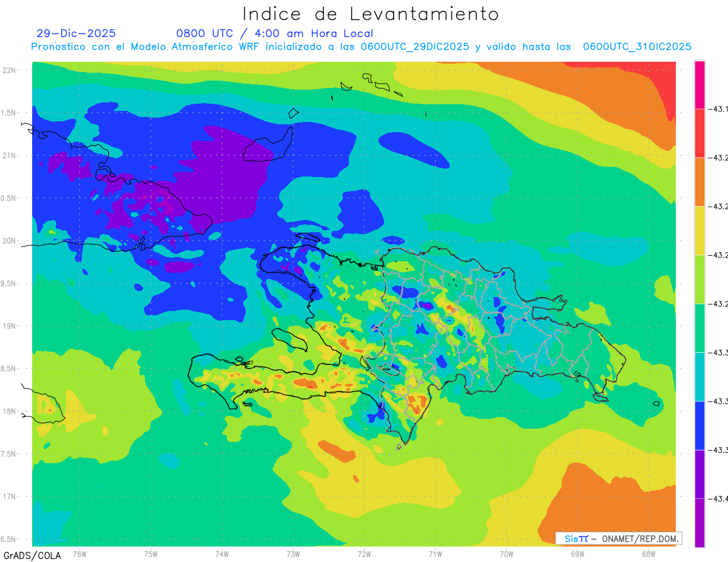Select the '0600UTC_31DIC2025' valid-until timestamp
The width and height of the screenshot is (728, 562).
click(637, 47)
